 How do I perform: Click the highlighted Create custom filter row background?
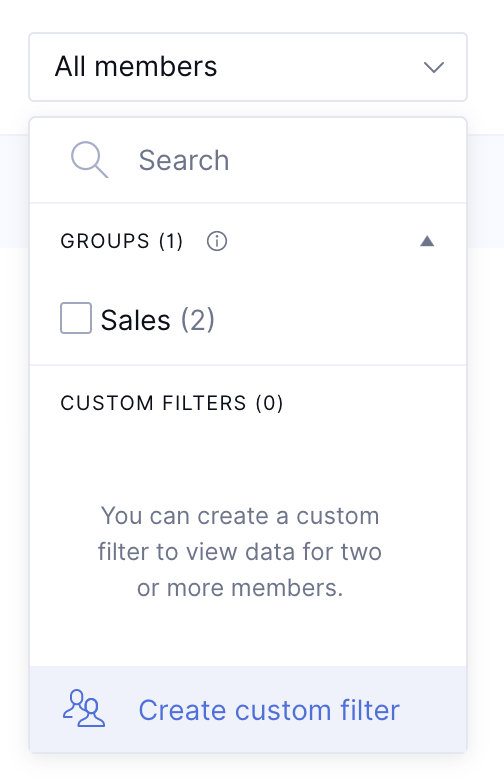click(248, 709)
